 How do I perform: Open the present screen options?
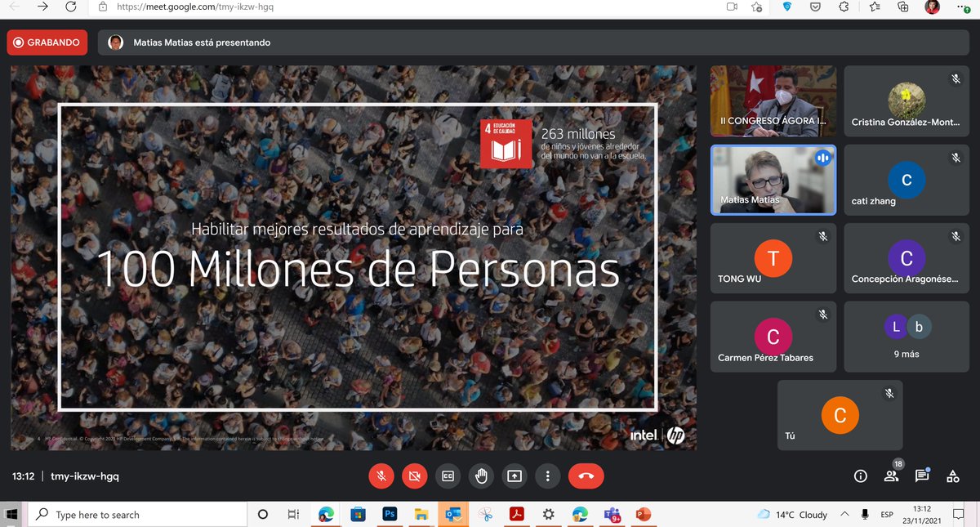click(514, 476)
